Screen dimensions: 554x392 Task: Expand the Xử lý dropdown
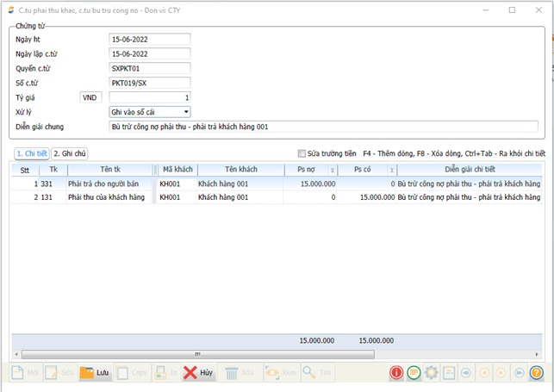coord(185,111)
